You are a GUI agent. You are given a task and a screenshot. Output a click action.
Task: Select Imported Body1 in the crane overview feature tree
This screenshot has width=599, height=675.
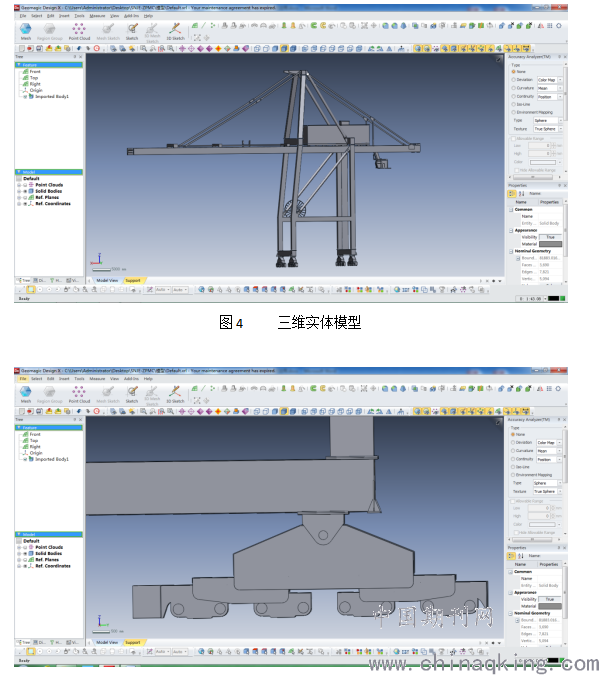pyautogui.click(x=51, y=96)
